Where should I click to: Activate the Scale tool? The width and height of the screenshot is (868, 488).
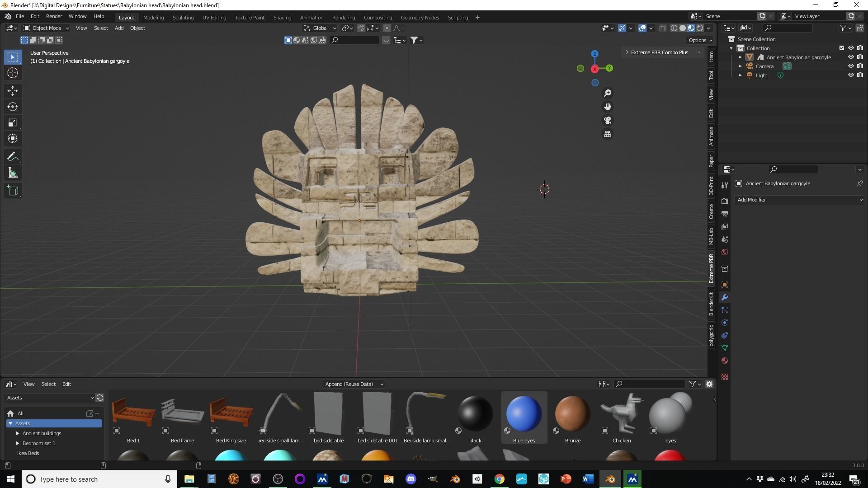[x=13, y=122]
